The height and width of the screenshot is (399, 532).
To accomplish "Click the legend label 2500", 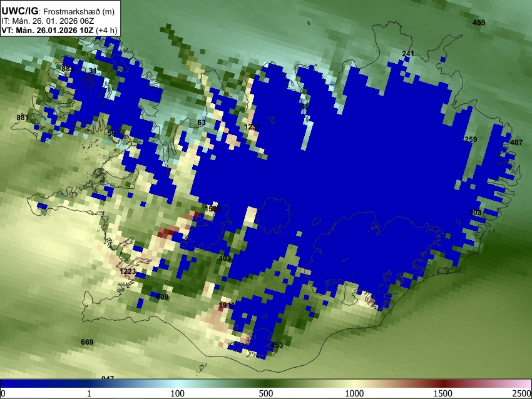I will 523,393.
